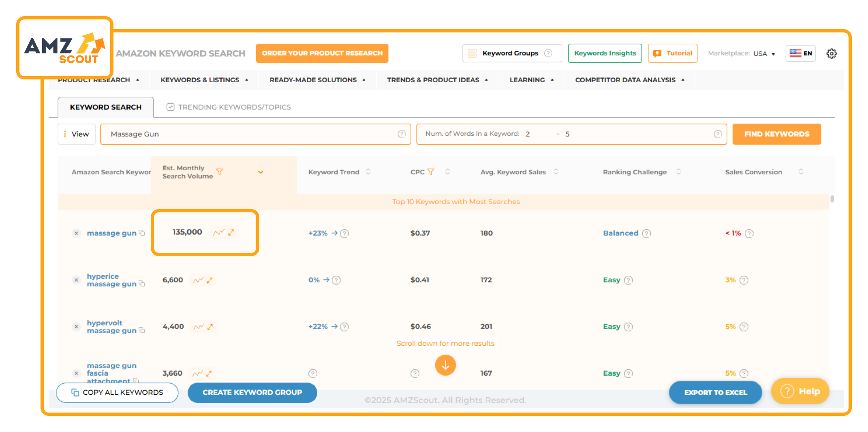Screen dimensions: 868x432
Task: Open external link icon beside 4,400
Action: 210,327
